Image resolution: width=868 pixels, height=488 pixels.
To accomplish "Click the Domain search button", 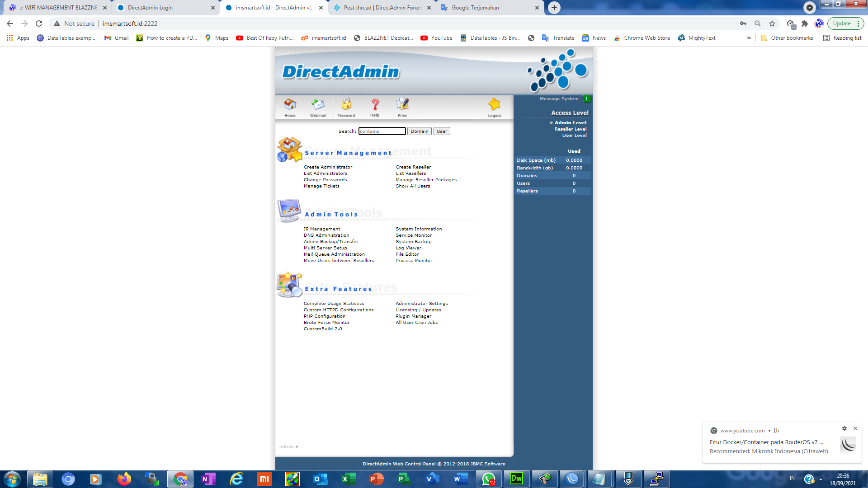I will (x=419, y=131).
